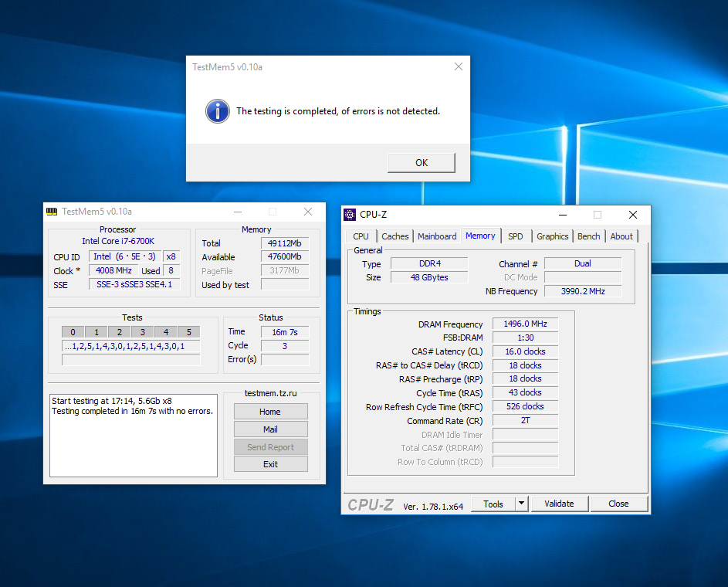
Task: Click the empty Used by test field
Action: [285, 284]
